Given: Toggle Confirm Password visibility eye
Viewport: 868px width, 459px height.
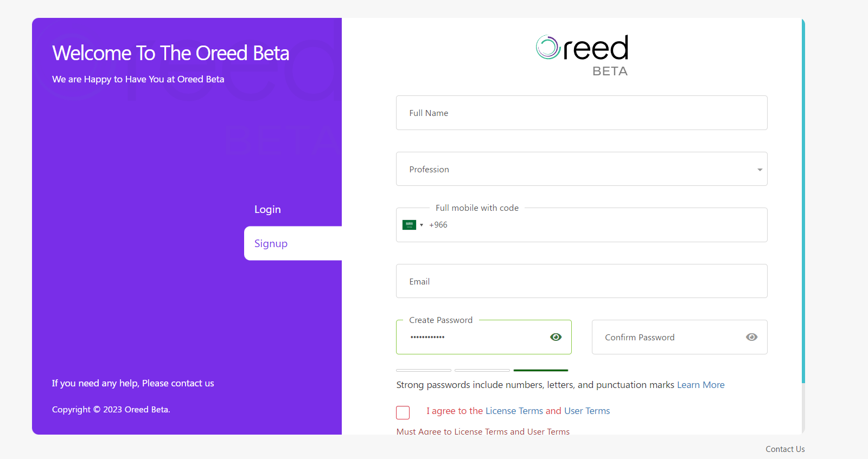Looking at the screenshot, I should coord(751,337).
